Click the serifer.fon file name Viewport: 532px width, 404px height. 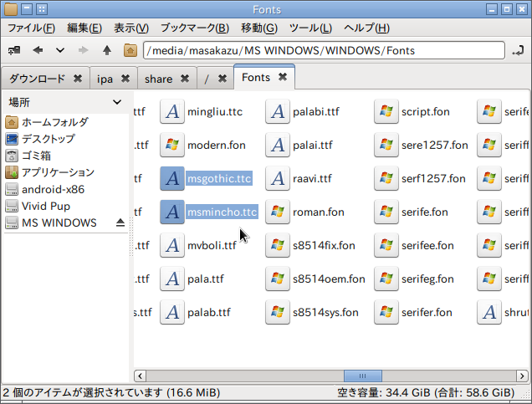[427, 312]
